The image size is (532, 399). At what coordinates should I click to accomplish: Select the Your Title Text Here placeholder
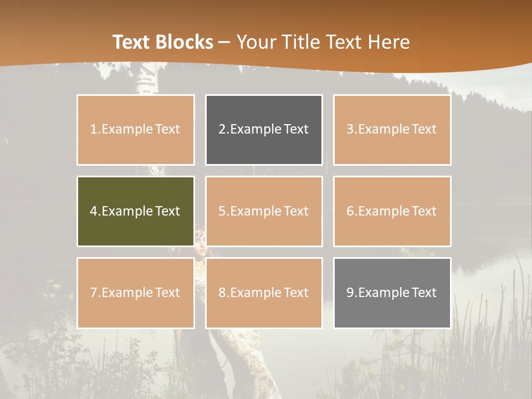pos(323,42)
